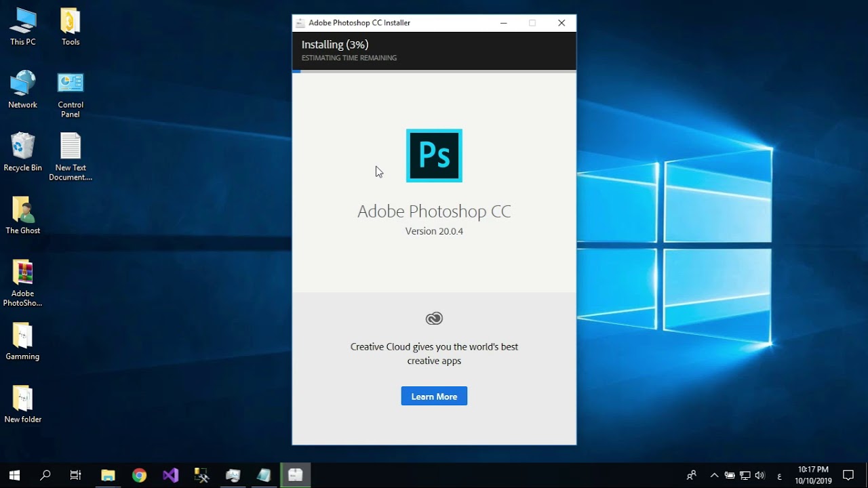Expand hidden system tray icons
Image resolution: width=868 pixels, height=488 pixels.
tap(714, 475)
